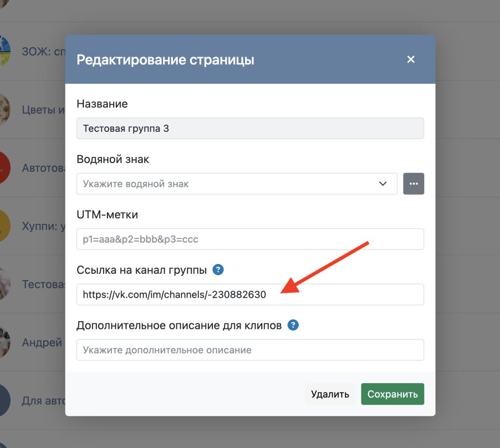The width and height of the screenshot is (500, 448).
Task: Select the "Андрей" entry in background list
Action: pyautogui.click(x=42, y=343)
